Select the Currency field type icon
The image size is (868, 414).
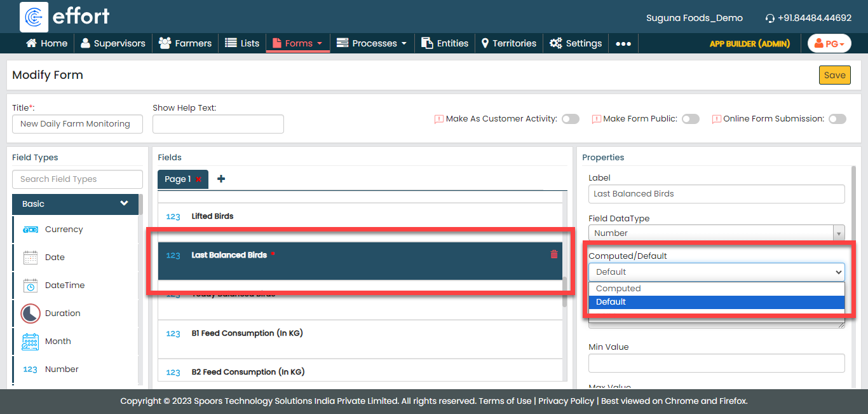coord(30,230)
